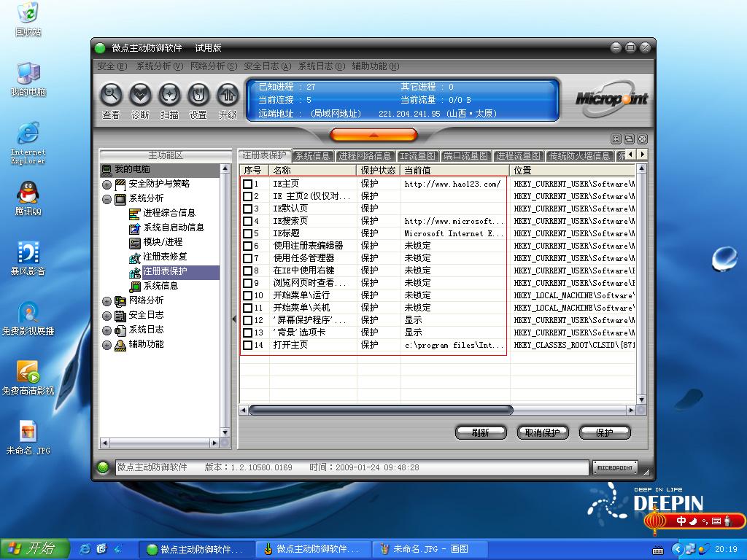Click the table horizontal scrollbar thumb

click(x=380, y=410)
